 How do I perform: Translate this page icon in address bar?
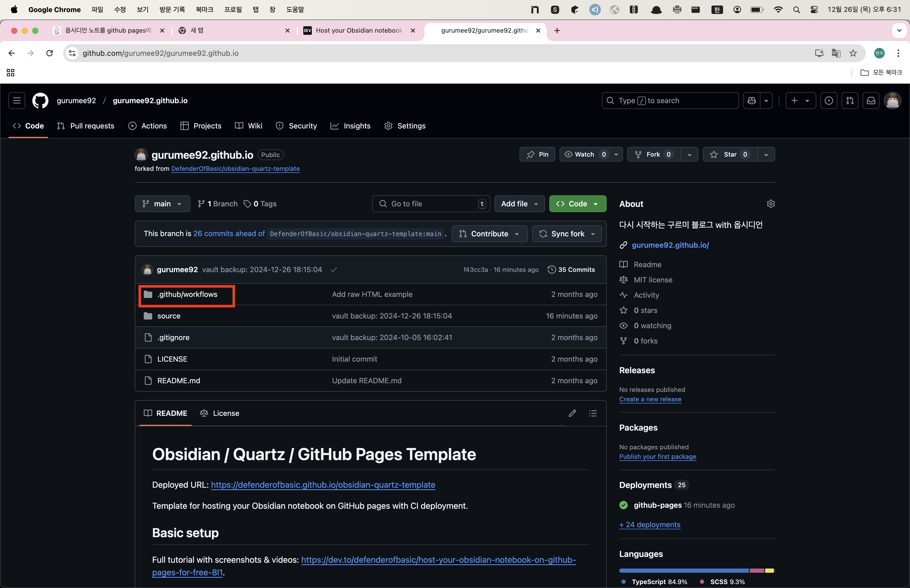(836, 53)
